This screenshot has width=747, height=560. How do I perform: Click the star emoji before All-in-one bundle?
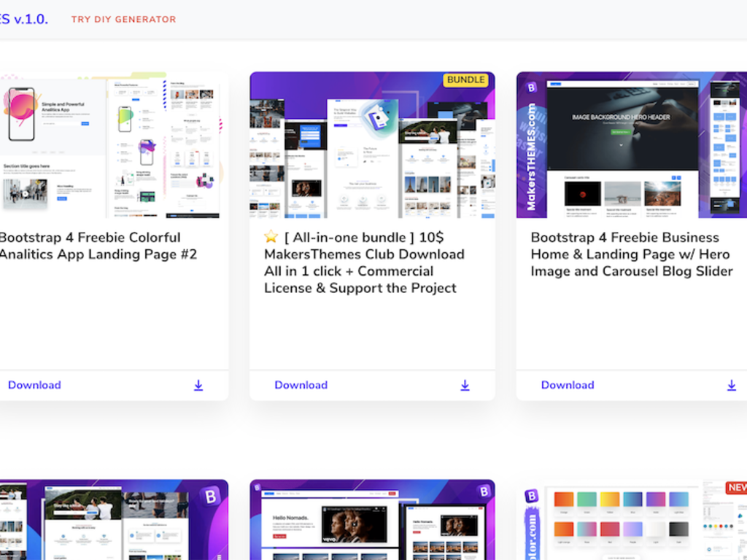271,237
